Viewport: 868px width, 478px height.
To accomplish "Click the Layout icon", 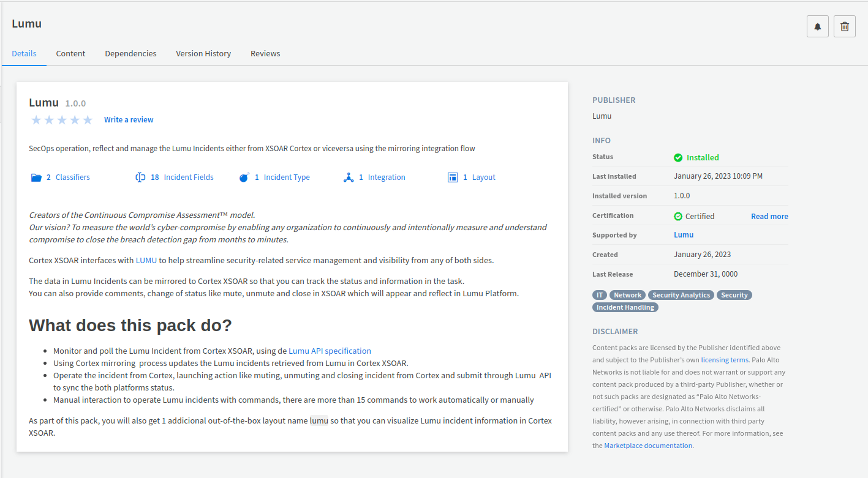I will pyautogui.click(x=453, y=177).
